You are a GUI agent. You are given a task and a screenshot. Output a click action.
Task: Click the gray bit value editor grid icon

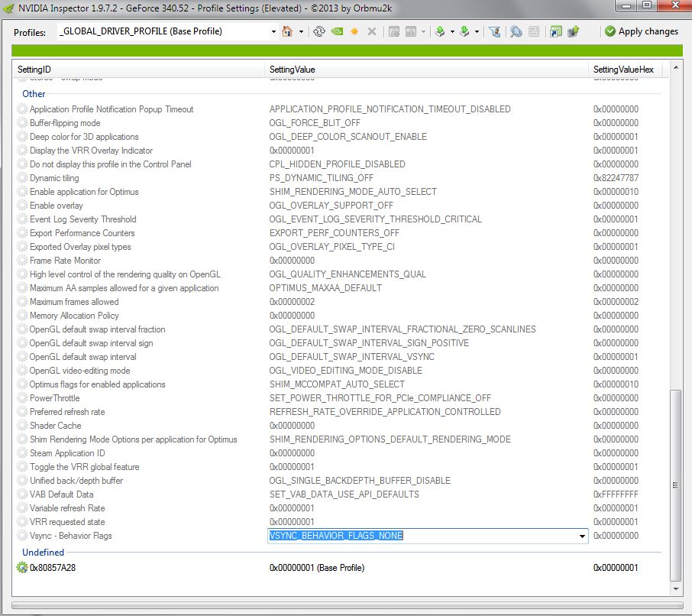coord(534,31)
